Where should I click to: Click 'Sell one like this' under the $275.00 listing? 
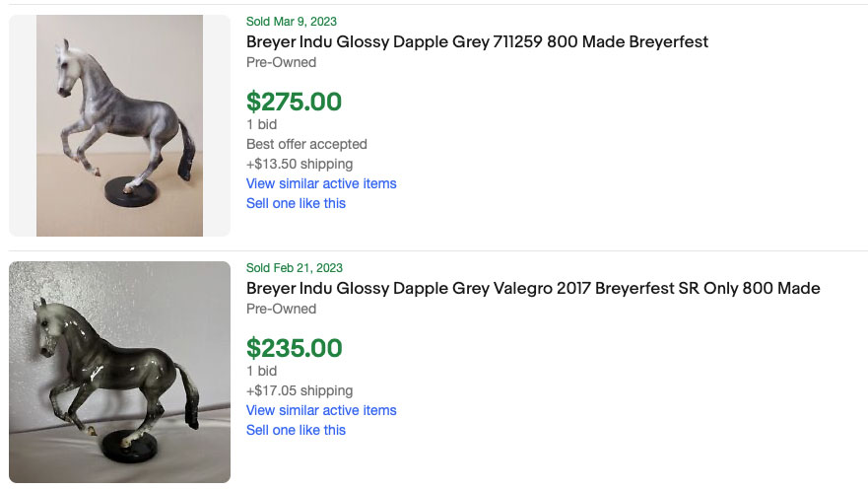click(296, 203)
